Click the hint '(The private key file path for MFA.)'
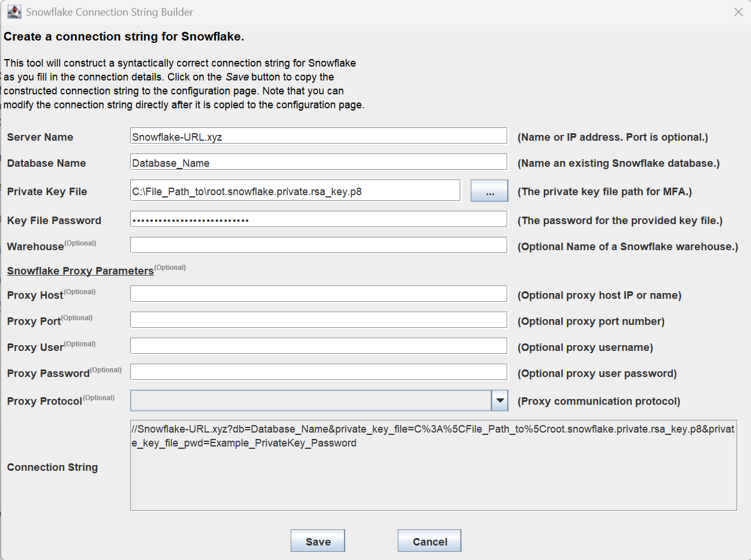Image resolution: width=751 pixels, height=560 pixels. click(x=605, y=192)
